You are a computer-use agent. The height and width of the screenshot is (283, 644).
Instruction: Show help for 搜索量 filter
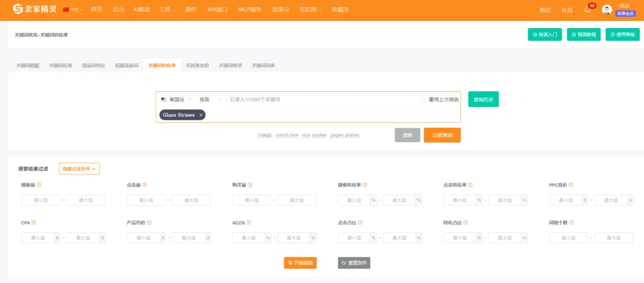39,185
